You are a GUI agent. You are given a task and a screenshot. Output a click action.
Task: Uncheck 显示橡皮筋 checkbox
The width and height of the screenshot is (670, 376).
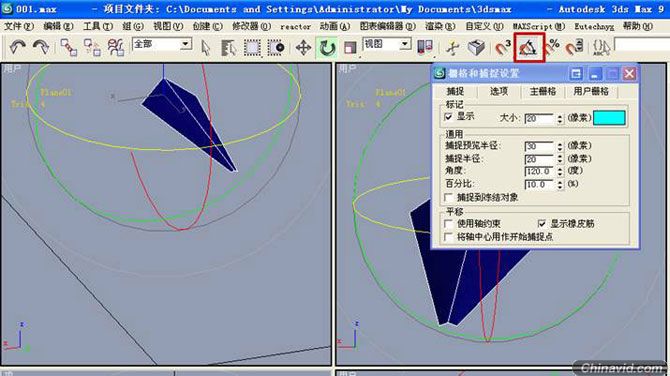(x=541, y=223)
